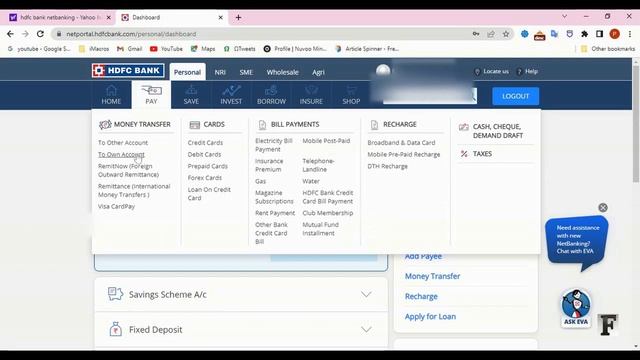Click the Taxes percent icon

click(x=464, y=154)
